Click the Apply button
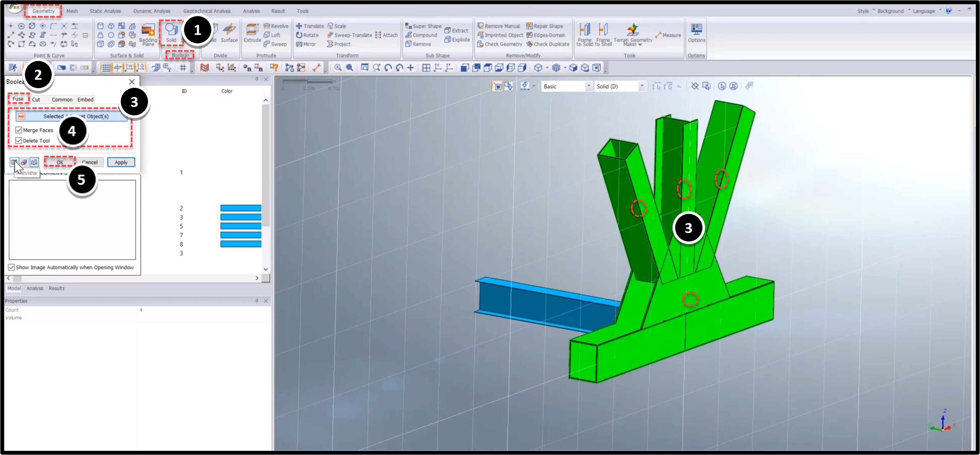 [x=121, y=162]
